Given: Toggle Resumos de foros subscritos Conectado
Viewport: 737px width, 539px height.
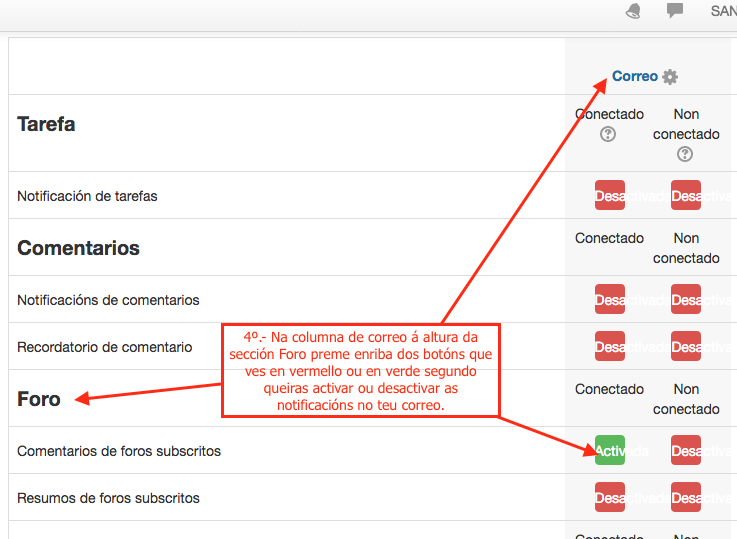Looking at the screenshot, I should [x=610, y=498].
